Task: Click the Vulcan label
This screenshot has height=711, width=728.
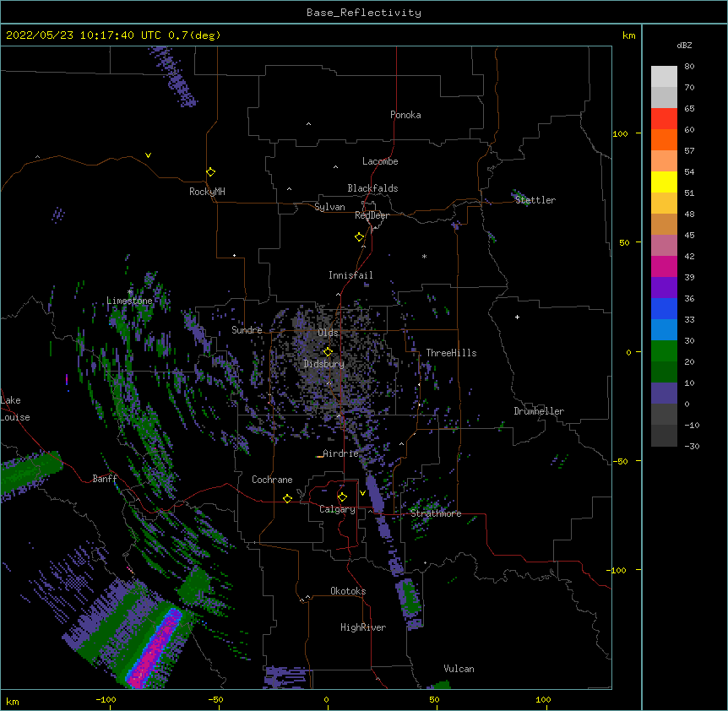Action: (459, 669)
